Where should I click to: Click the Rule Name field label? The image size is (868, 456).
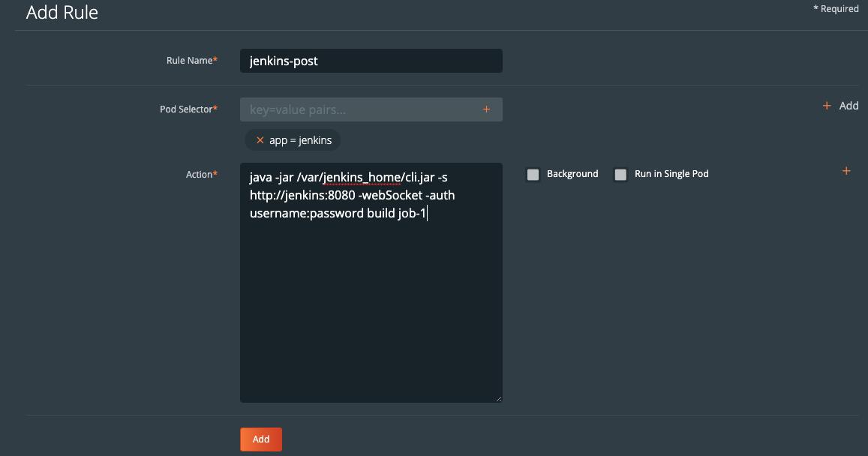click(191, 61)
